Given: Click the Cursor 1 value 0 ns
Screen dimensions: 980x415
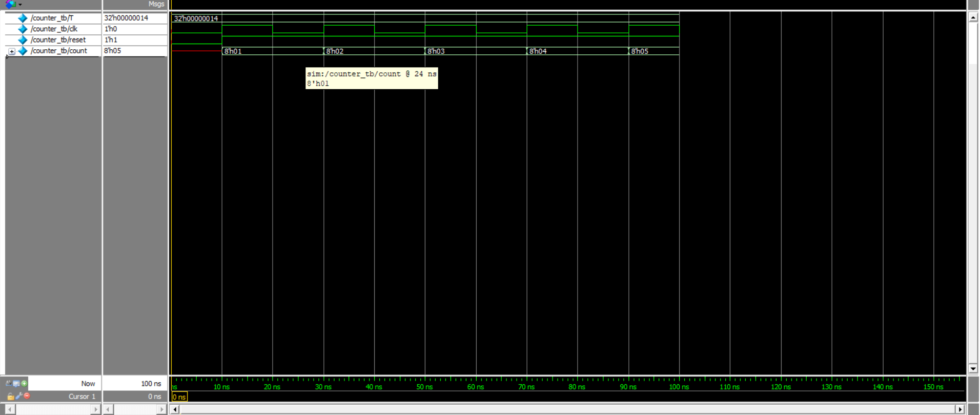Looking at the screenshot, I should pos(154,397).
